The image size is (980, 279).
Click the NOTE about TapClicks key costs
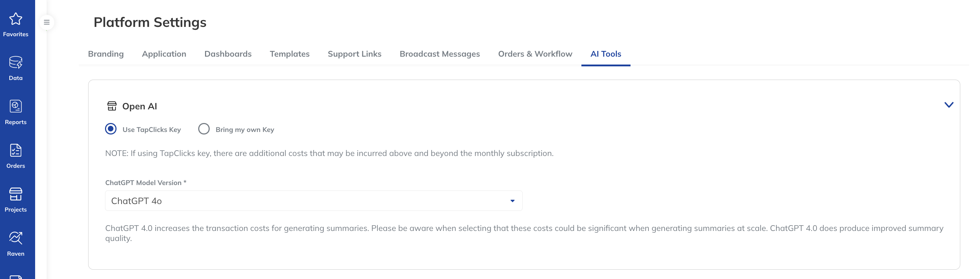(x=329, y=153)
